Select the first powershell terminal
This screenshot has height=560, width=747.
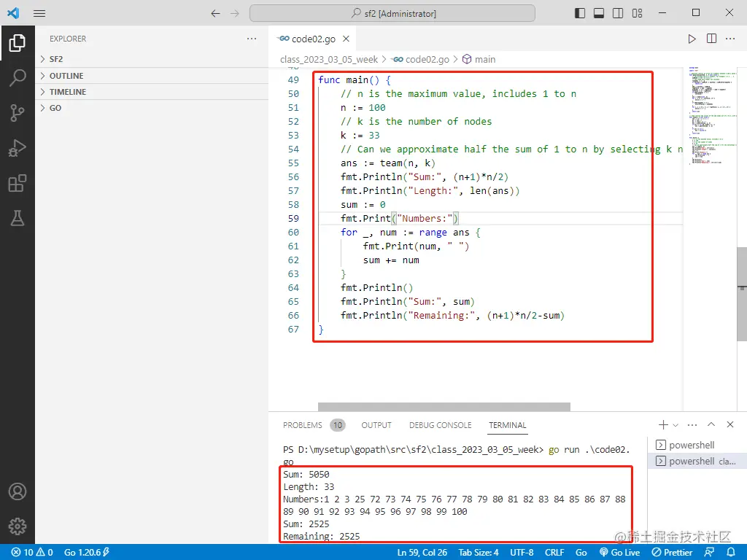[697, 446]
